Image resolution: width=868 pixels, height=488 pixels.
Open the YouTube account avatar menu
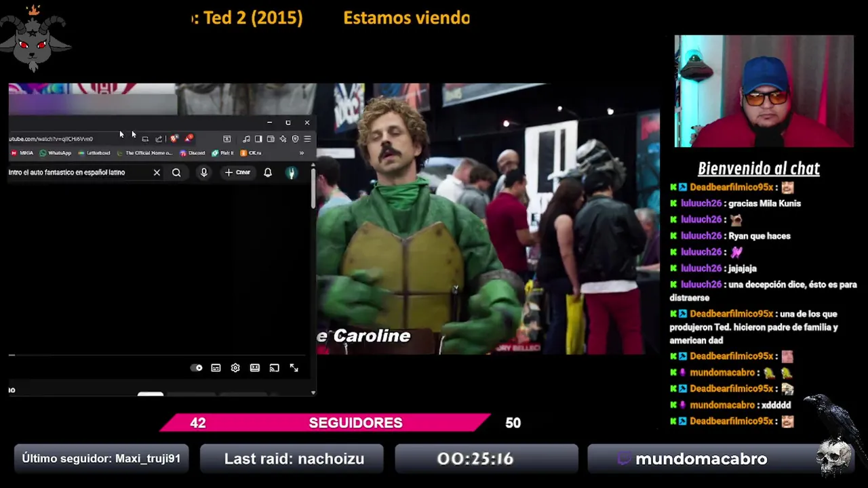coord(292,172)
